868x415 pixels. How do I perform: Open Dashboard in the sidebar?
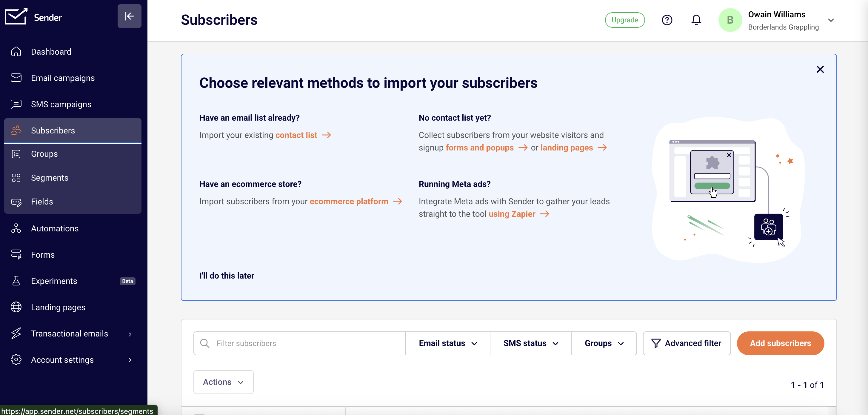click(73, 52)
